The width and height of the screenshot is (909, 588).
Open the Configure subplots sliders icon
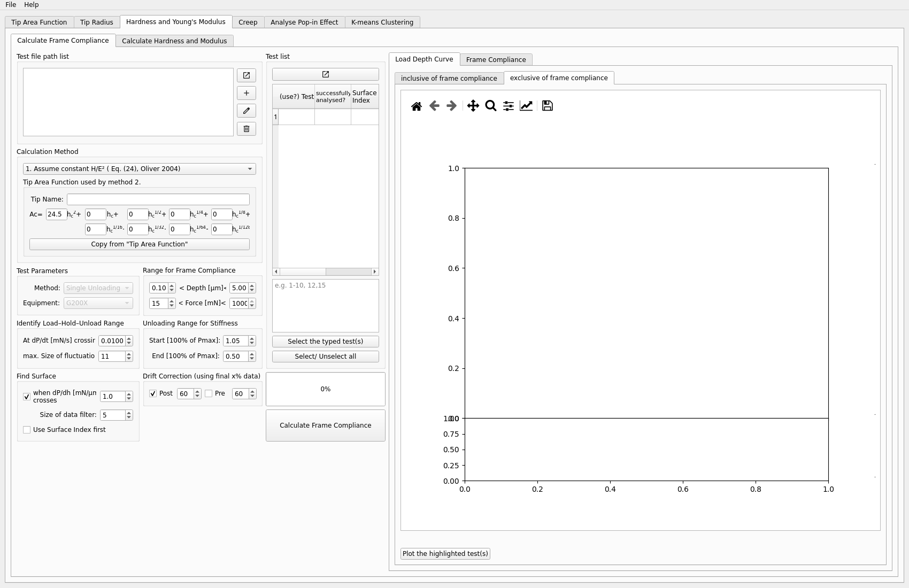(508, 106)
